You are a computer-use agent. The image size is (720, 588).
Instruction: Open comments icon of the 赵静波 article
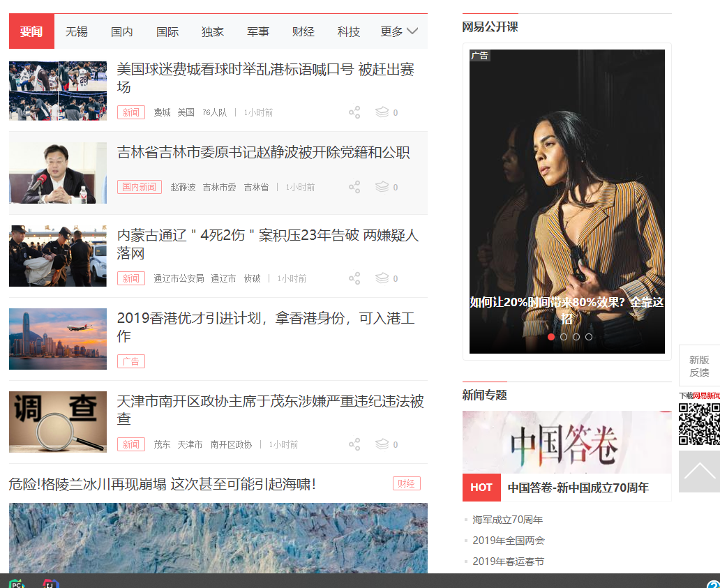[382, 187]
